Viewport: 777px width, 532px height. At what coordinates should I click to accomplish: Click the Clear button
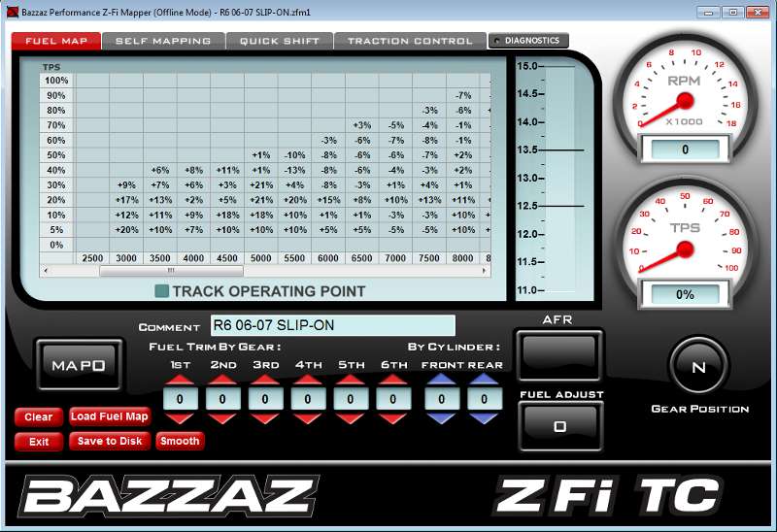[x=39, y=417]
